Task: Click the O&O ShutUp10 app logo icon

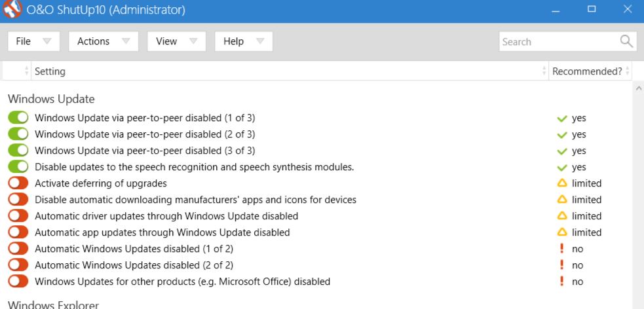Action: (x=12, y=9)
